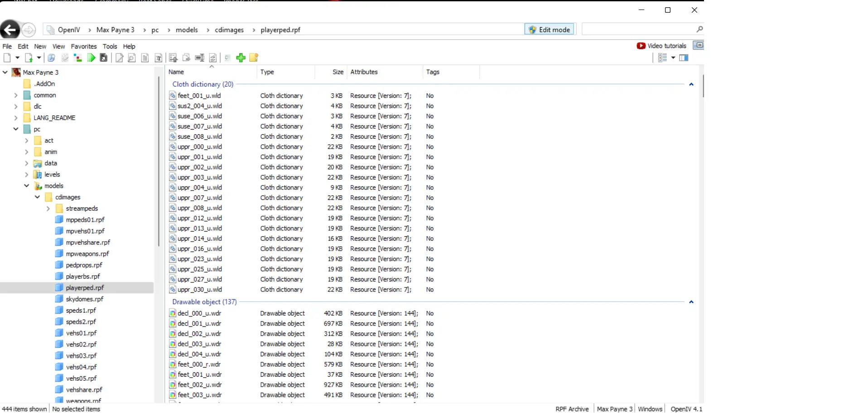Collapse the Drawable object group
The width and height of the screenshot is (868, 413).
point(691,302)
